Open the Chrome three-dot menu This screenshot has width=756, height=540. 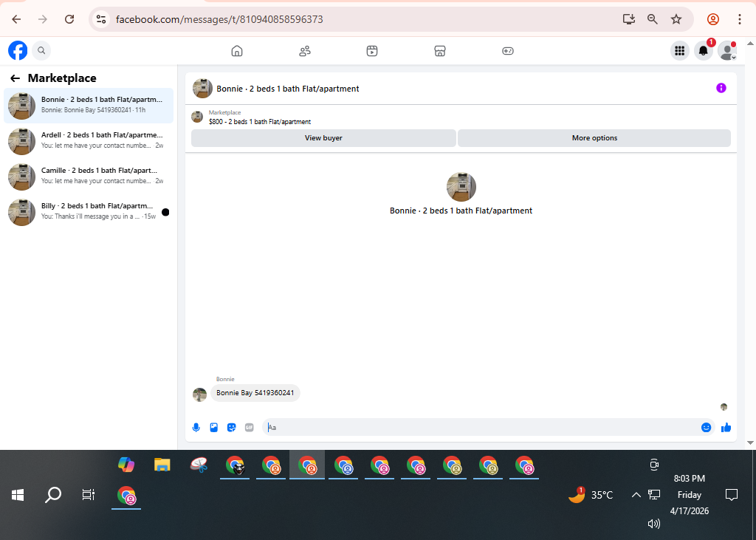coord(740,19)
